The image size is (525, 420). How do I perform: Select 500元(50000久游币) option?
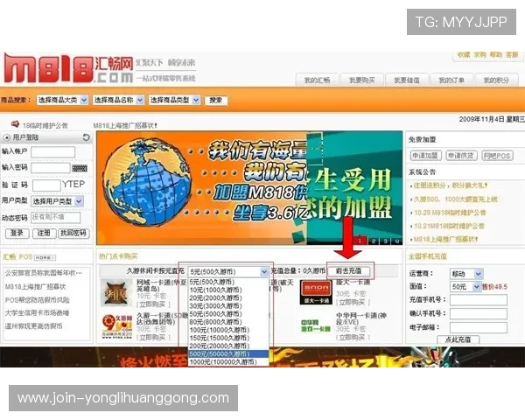point(228,354)
